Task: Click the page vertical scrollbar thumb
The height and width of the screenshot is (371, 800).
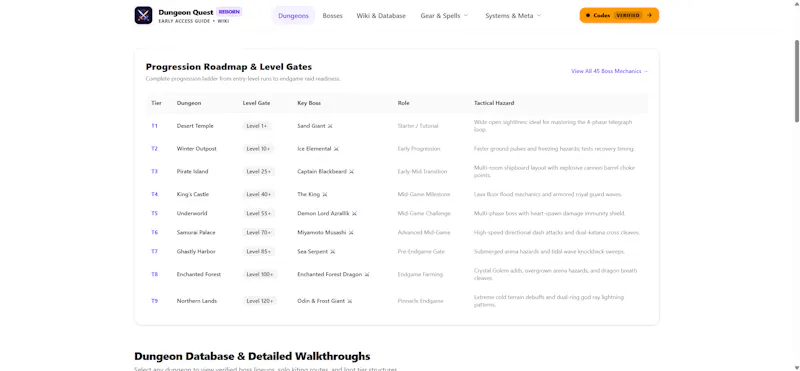Action: [x=796, y=80]
